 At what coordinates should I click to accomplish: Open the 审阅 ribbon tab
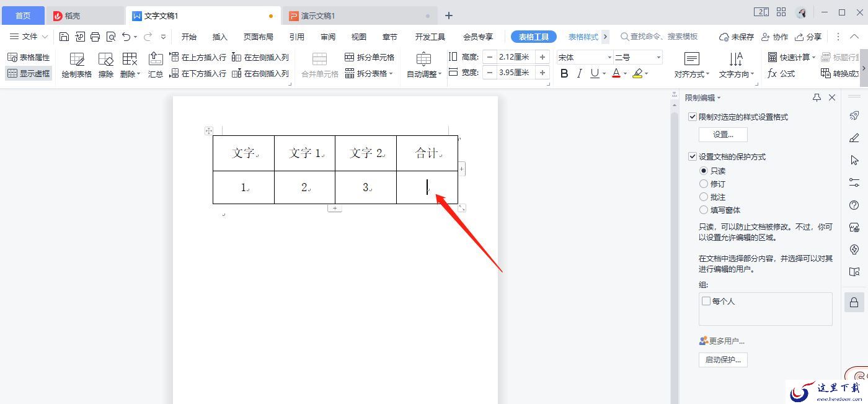pyautogui.click(x=328, y=37)
